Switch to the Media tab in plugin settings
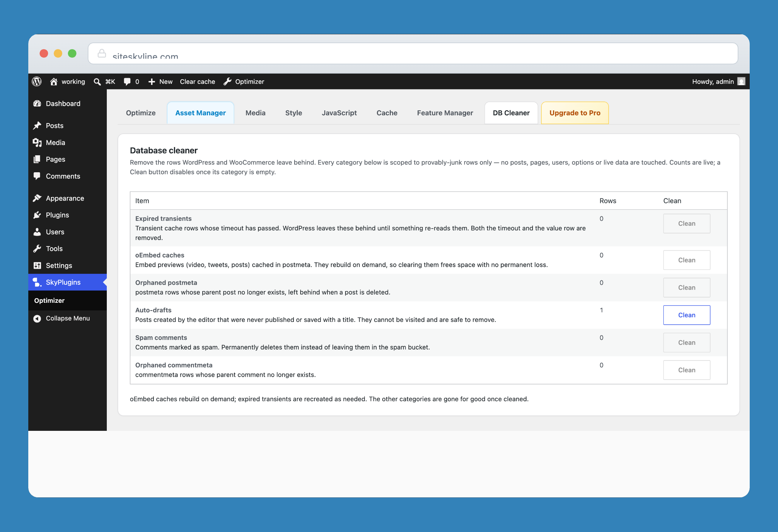 point(255,113)
